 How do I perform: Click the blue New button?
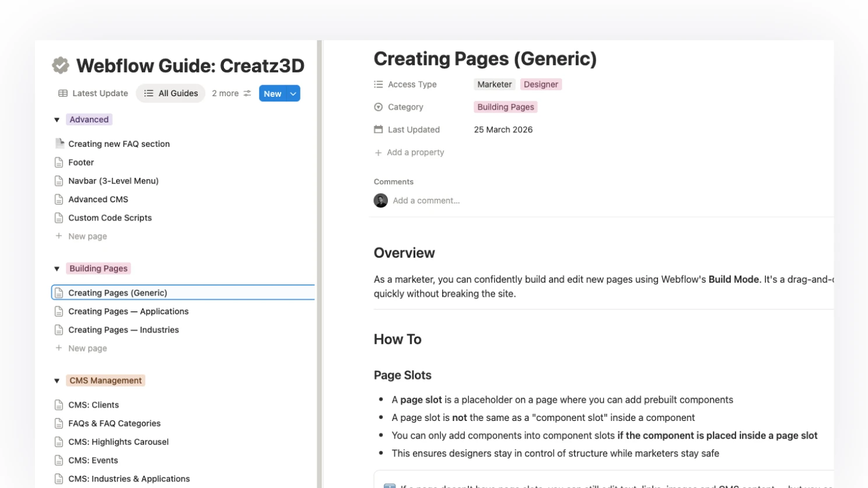coord(272,93)
